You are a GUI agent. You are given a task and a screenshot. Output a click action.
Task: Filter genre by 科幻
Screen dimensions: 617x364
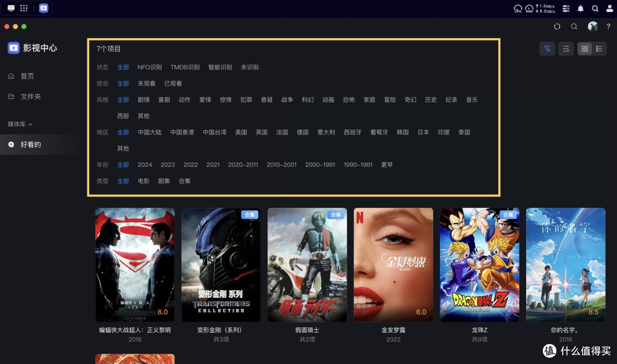[308, 100]
